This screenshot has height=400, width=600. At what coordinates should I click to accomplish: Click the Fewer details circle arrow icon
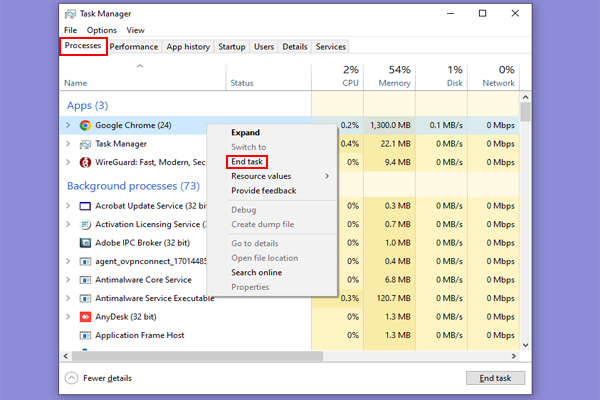coord(71,378)
